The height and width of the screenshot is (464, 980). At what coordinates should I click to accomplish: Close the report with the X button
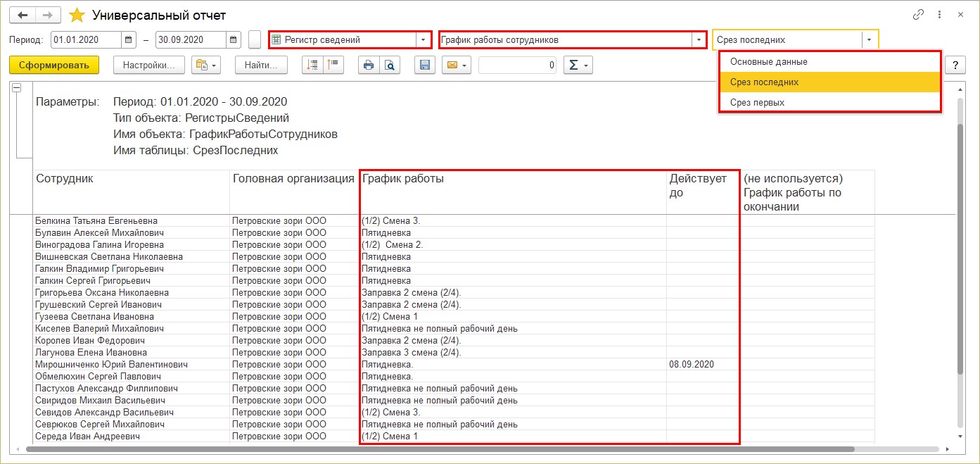pos(961,15)
